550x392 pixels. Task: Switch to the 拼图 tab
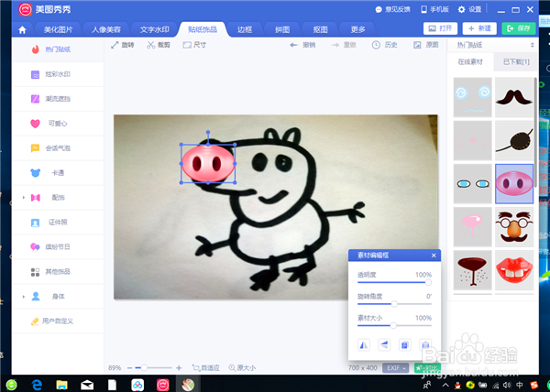point(282,30)
